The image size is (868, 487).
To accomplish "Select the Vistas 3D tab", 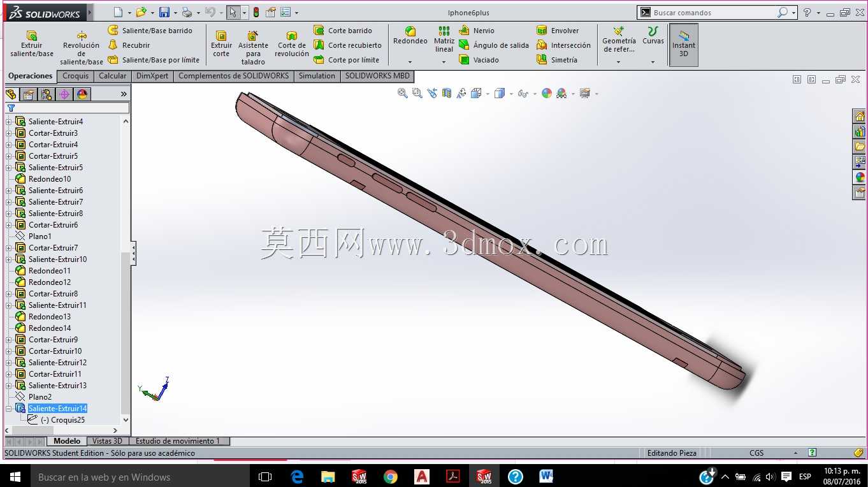I will click(107, 441).
